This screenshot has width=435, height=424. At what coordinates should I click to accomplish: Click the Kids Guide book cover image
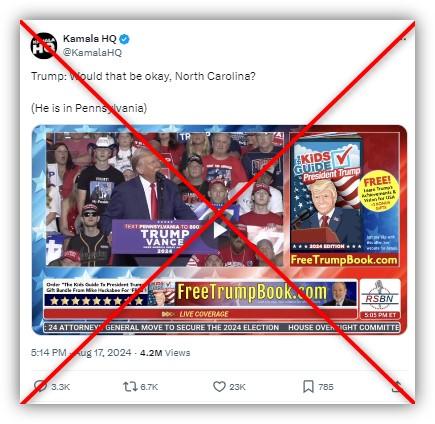pos(327,193)
